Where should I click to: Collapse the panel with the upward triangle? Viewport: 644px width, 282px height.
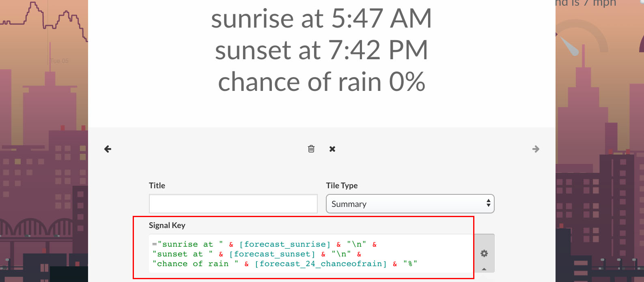click(x=484, y=269)
